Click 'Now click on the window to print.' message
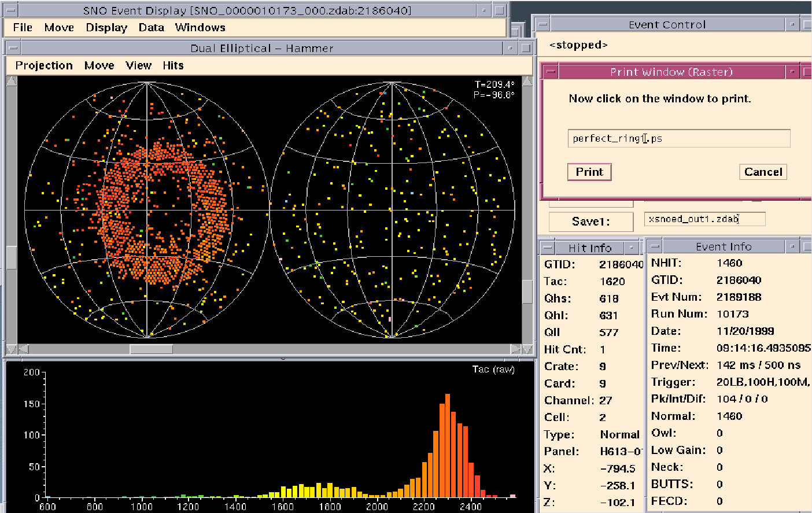 point(660,98)
